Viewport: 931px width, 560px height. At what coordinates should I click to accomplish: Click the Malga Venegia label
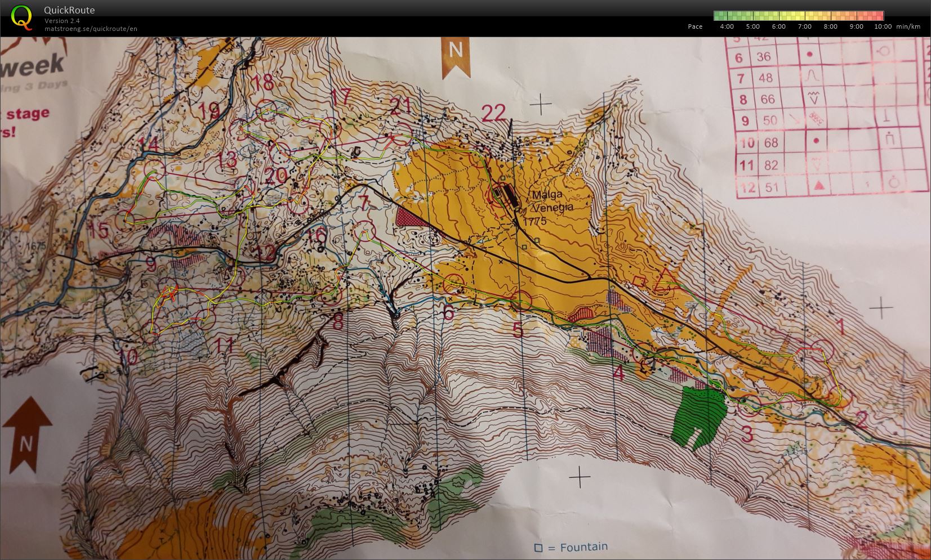[x=551, y=200]
